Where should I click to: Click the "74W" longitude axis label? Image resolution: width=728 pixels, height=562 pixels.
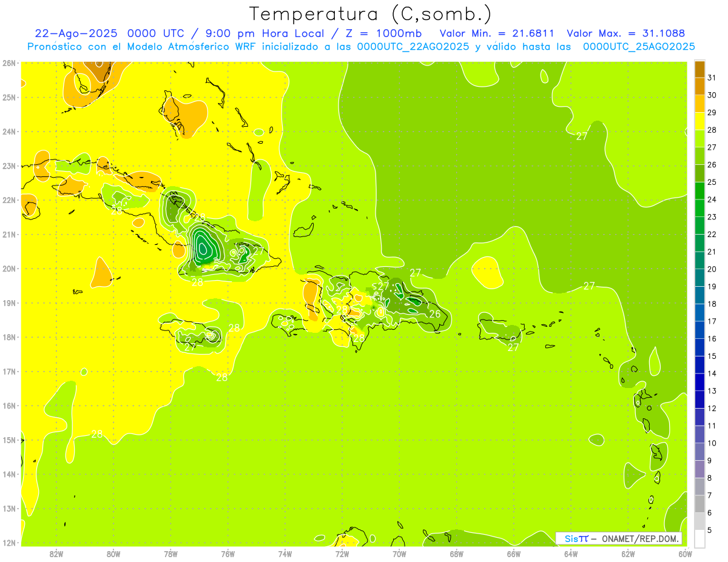click(285, 553)
